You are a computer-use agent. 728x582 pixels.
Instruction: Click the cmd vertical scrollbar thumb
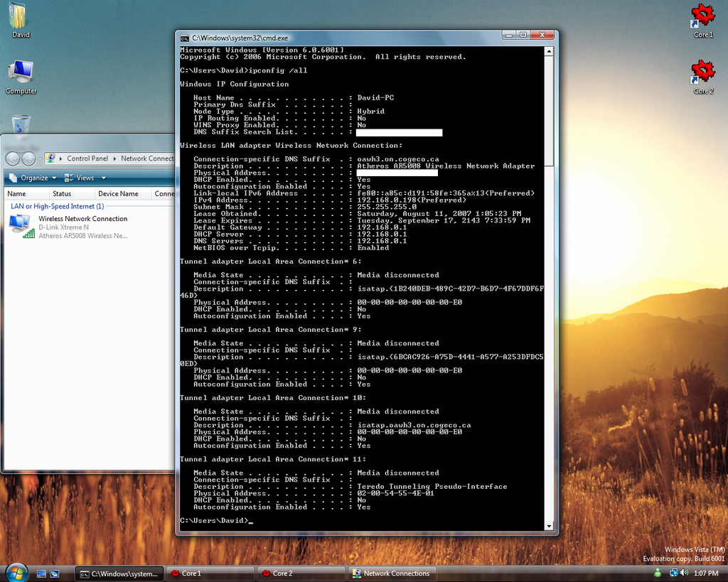pyautogui.click(x=549, y=112)
